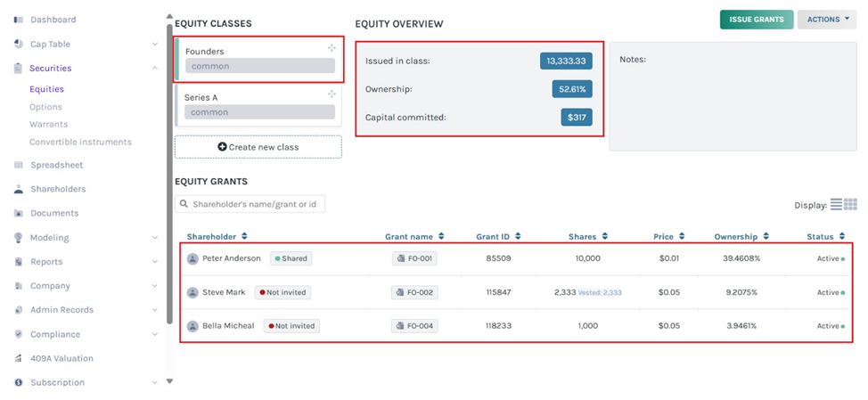Screen dimensions: 868x400
Task: Click the Company building icon
Action: pos(18,286)
